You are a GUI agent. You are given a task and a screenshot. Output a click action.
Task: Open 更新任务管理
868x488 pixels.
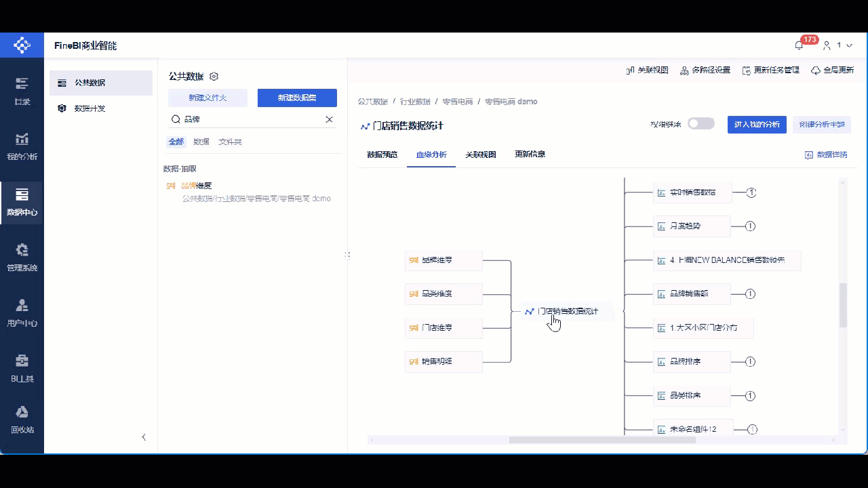[772, 69]
